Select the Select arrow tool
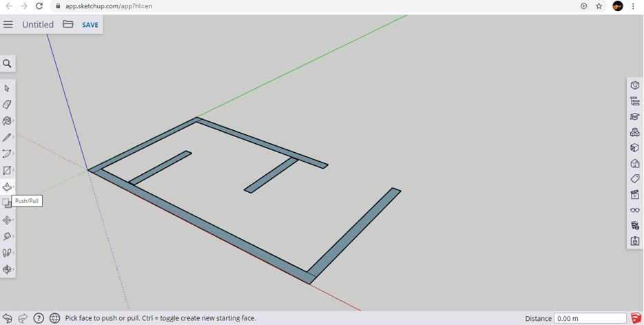 [x=7, y=88]
